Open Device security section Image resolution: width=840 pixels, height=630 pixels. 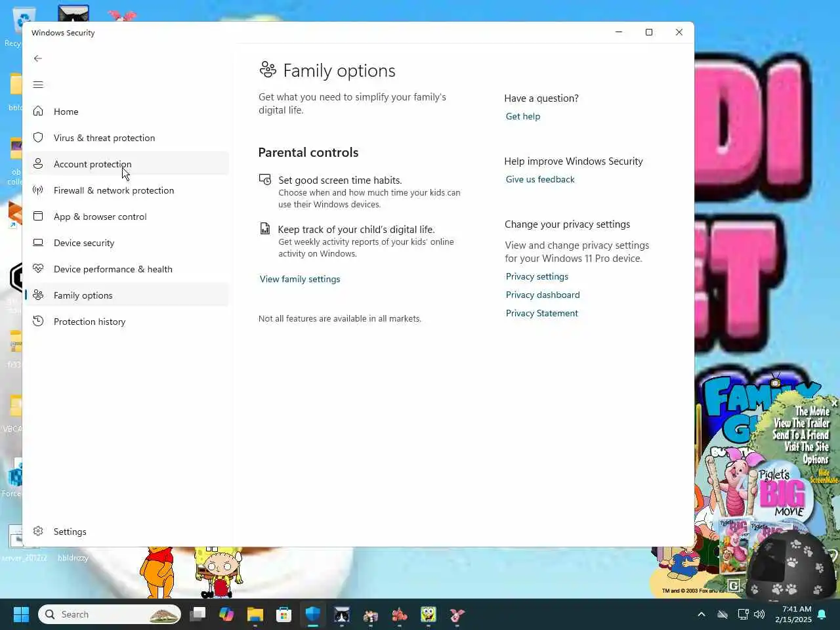(x=127, y=243)
